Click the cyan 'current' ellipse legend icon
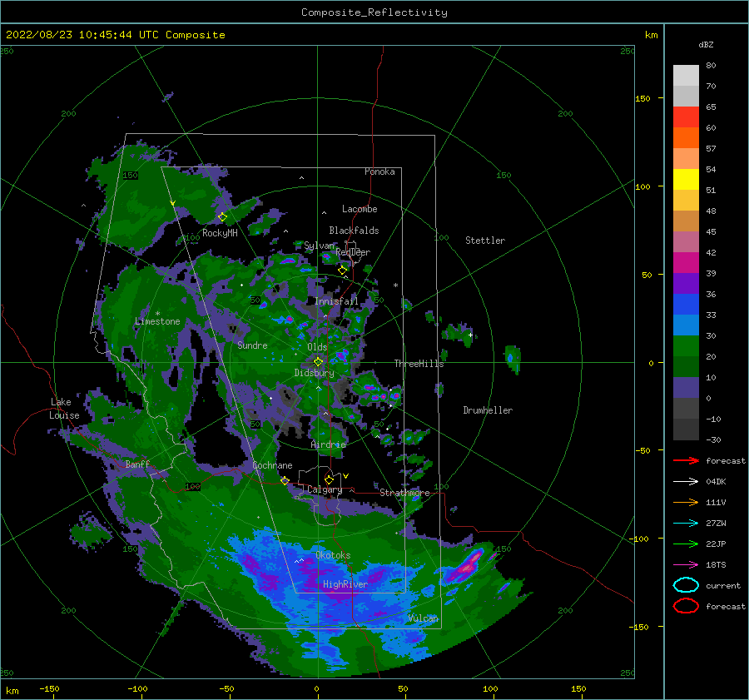 [x=686, y=585]
